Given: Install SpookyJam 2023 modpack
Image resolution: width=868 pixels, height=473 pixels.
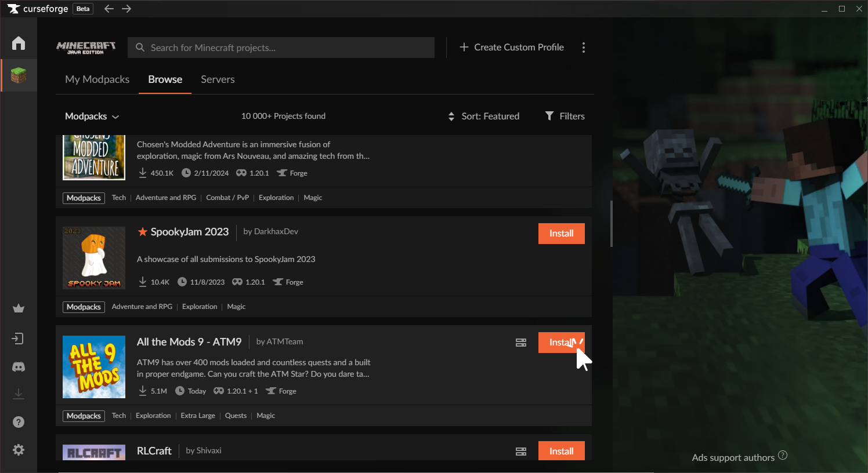Looking at the screenshot, I should click(x=562, y=234).
